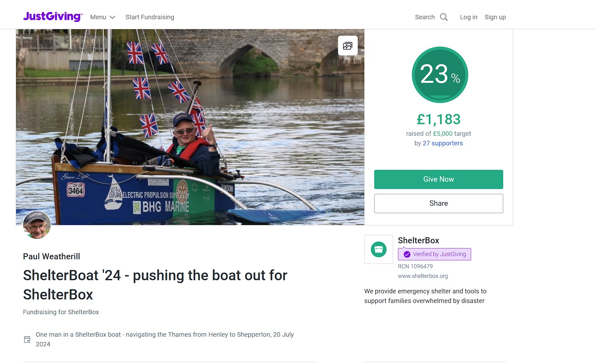Click the Fundraising for ShelterBox text
The image size is (595, 364).
point(61,312)
